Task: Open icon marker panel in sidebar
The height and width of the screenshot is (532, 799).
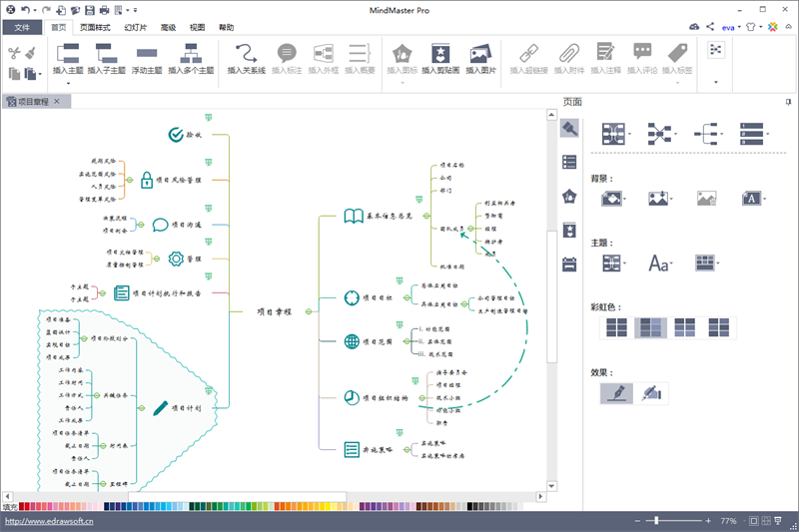Action: tap(569, 196)
